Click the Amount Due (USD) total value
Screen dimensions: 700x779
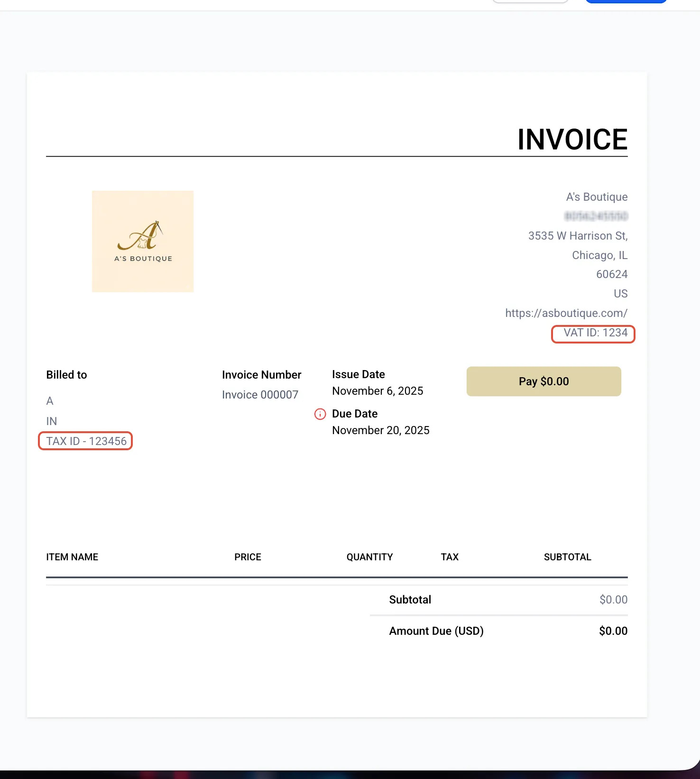click(613, 631)
